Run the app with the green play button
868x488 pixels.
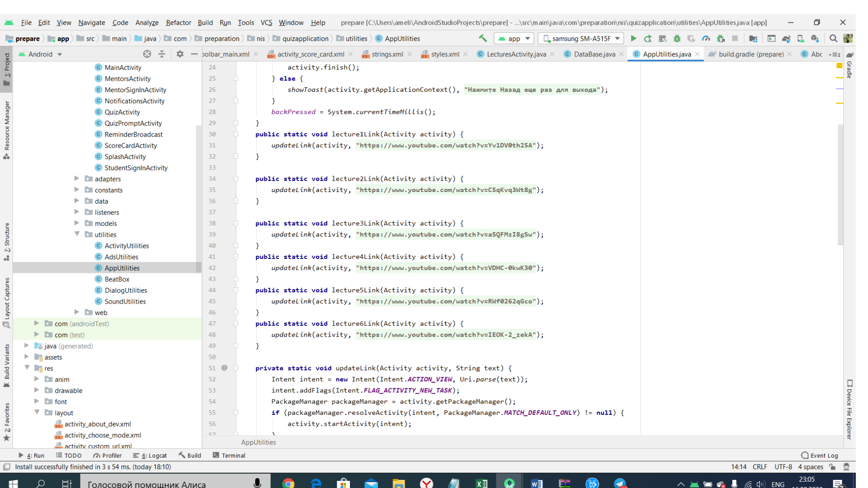[x=633, y=38]
